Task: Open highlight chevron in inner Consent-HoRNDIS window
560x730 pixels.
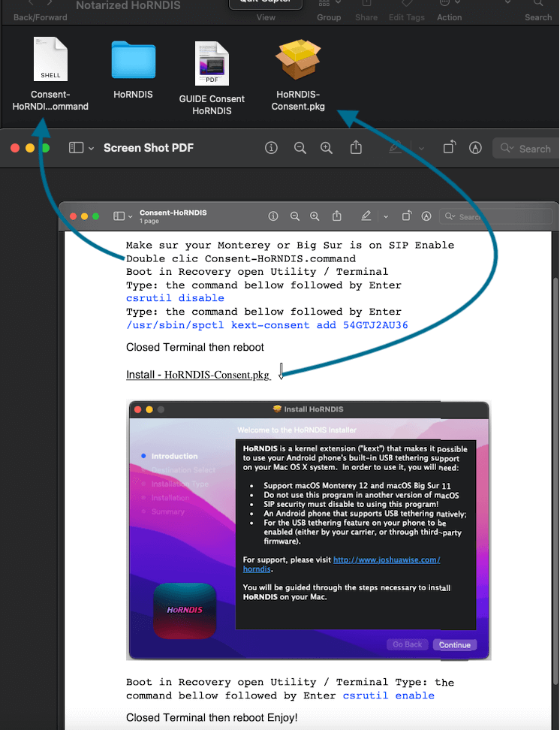Action: tap(386, 216)
